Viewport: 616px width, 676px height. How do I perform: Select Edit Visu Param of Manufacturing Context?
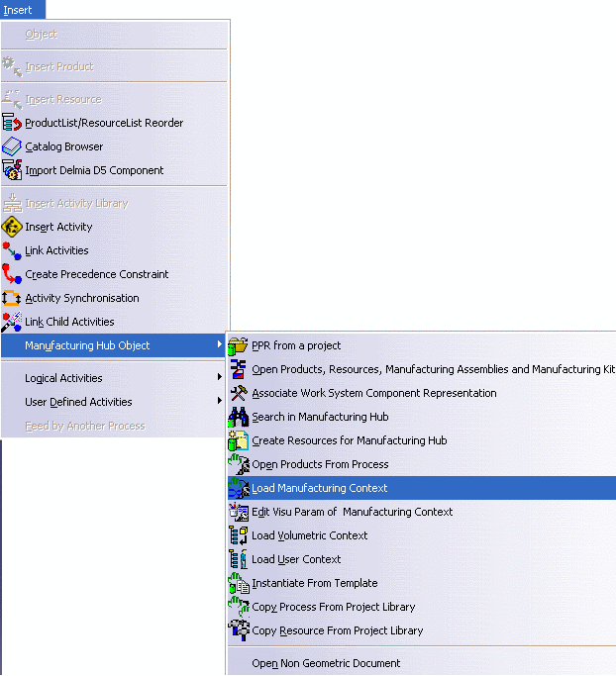coord(422,512)
